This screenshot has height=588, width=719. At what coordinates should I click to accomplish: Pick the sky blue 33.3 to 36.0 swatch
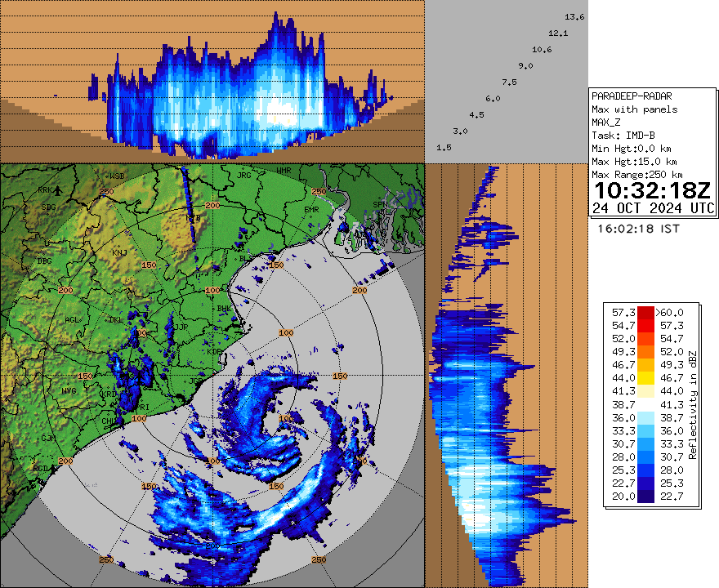point(645,431)
